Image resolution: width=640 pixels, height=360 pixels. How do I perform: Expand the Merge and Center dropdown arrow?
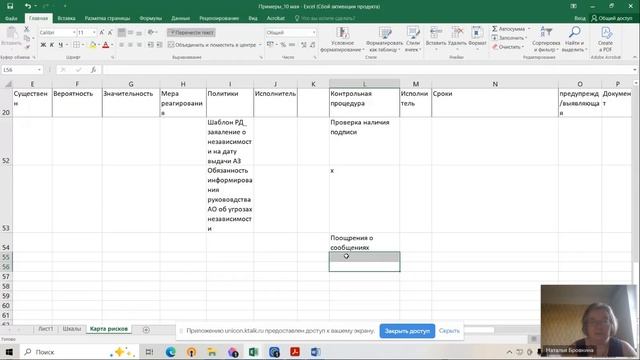[260, 45]
